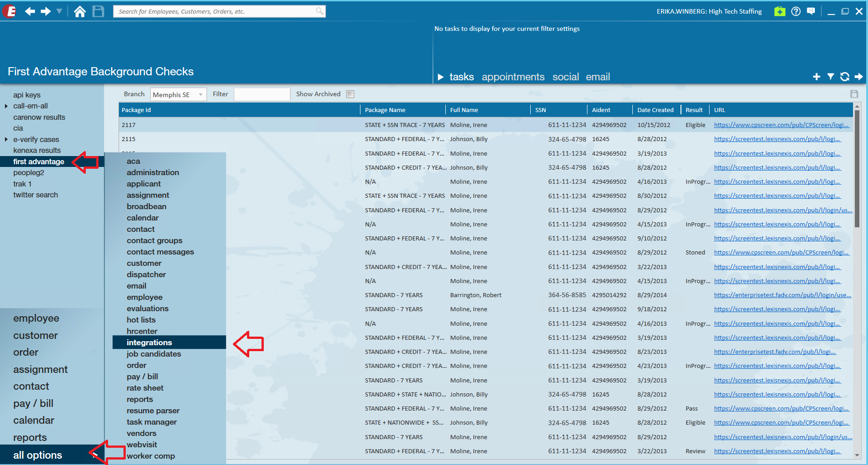Click the green plus quick-add icon
This screenshot has height=465, width=868.
(779, 11)
